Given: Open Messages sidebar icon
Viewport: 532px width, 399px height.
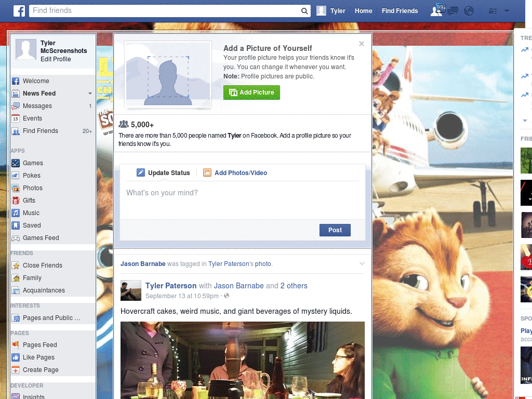Looking at the screenshot, I should [x=16, y=106].
